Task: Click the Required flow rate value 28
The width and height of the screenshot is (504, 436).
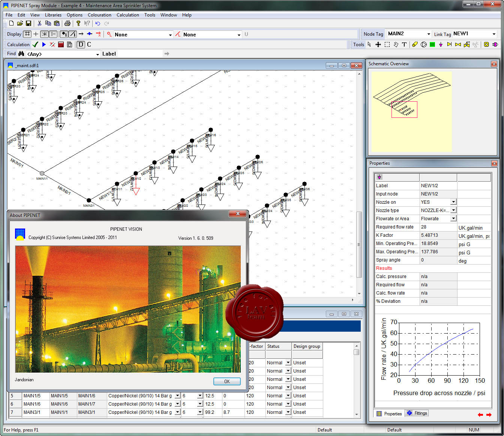Action: [x=438, y=227]
